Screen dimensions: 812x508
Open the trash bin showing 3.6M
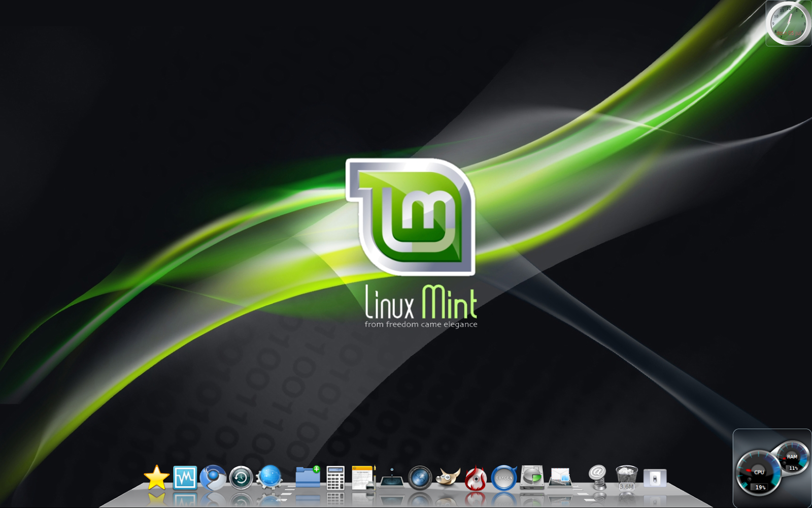(626, 478)
